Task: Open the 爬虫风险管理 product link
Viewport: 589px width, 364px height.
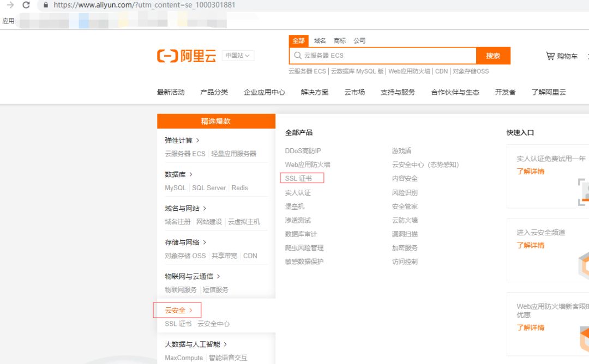Action: tap(304, 248)
